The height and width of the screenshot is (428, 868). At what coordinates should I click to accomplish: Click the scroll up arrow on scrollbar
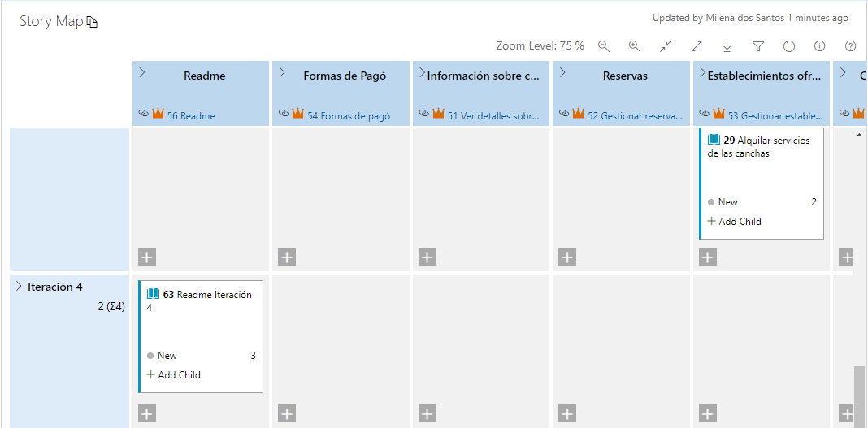tap(859, 135)
